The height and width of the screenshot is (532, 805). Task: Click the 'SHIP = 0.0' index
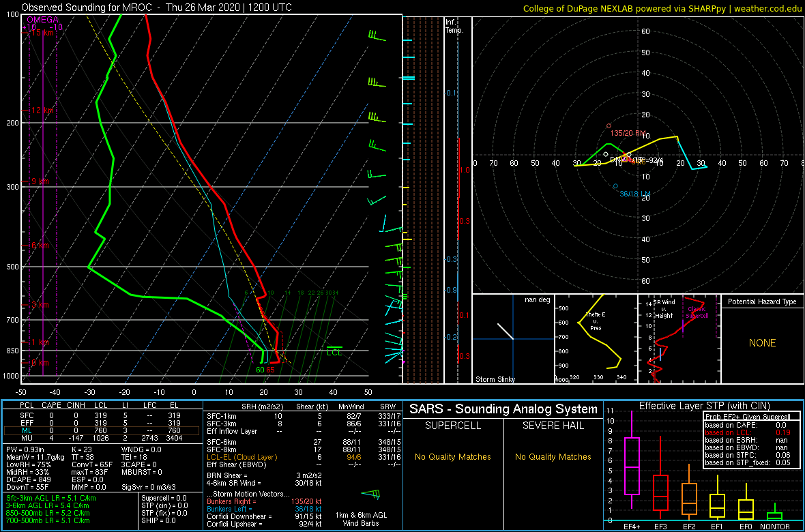[159, 520]
